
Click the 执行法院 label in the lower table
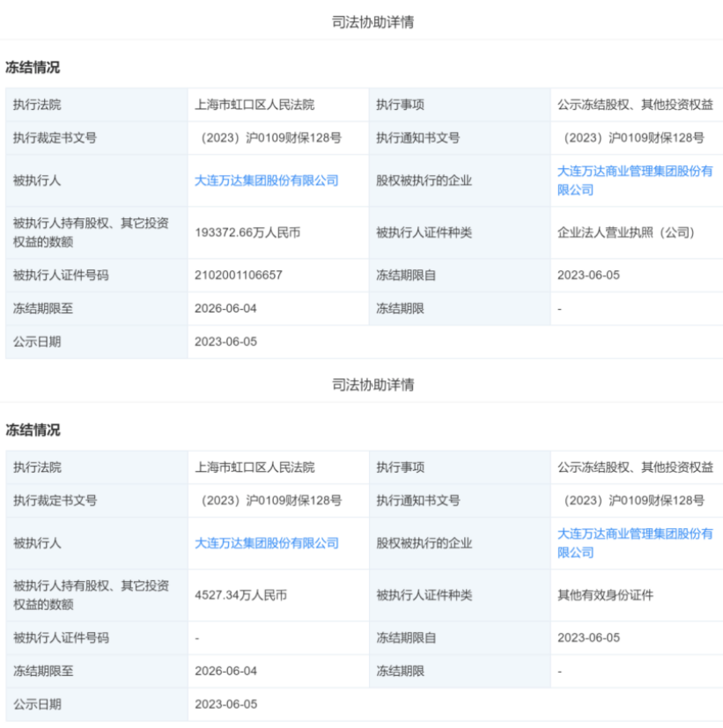click(37, 467)
